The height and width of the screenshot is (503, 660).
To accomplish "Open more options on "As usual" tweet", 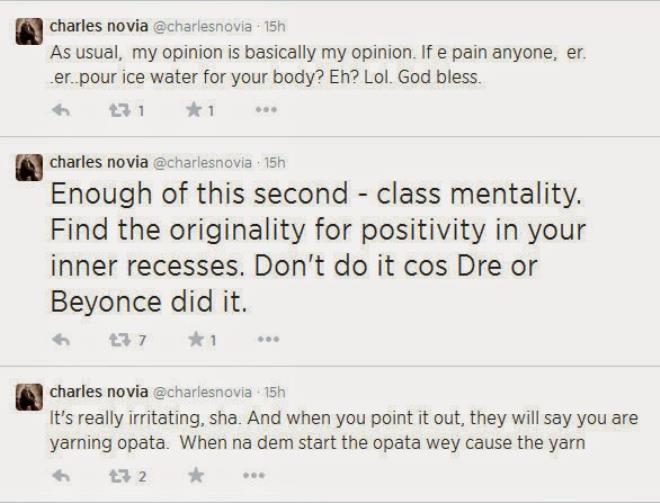I will coord(265,111).
